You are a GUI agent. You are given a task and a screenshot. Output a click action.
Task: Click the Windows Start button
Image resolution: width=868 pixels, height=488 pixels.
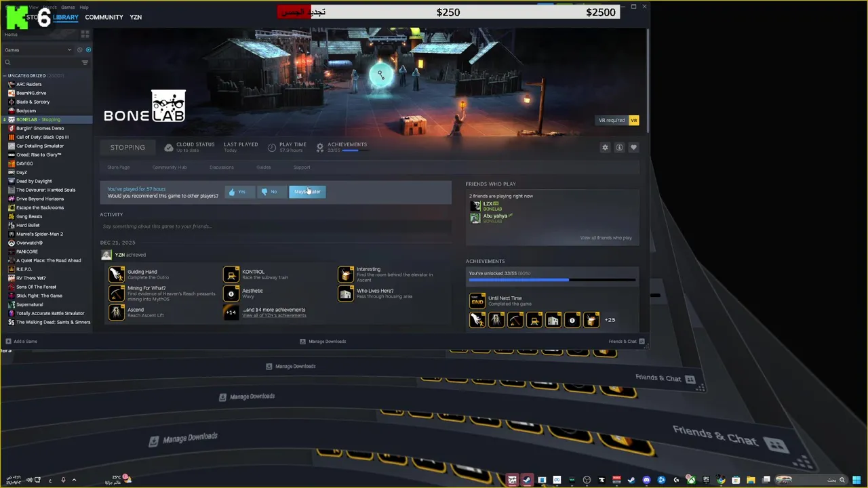pos(856,480)
